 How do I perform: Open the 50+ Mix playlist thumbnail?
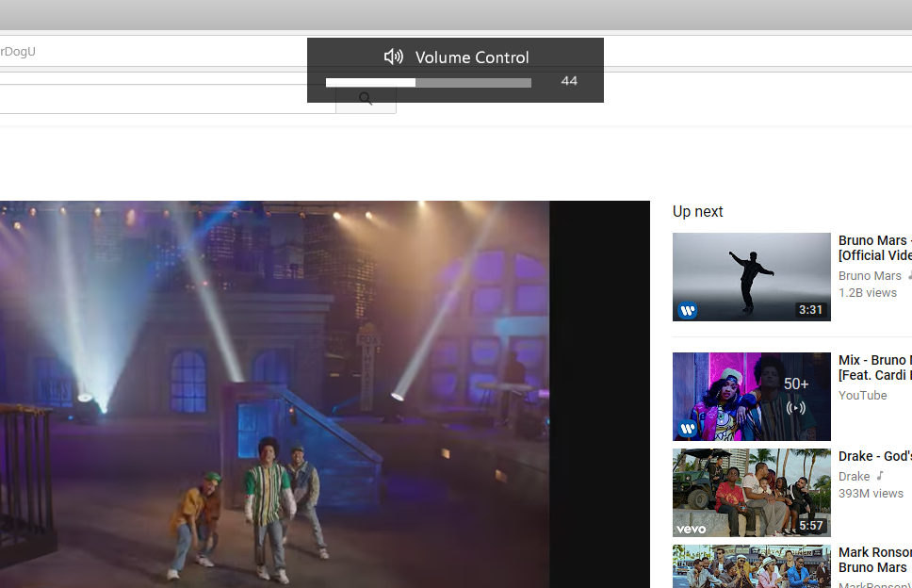click(752, 397)
